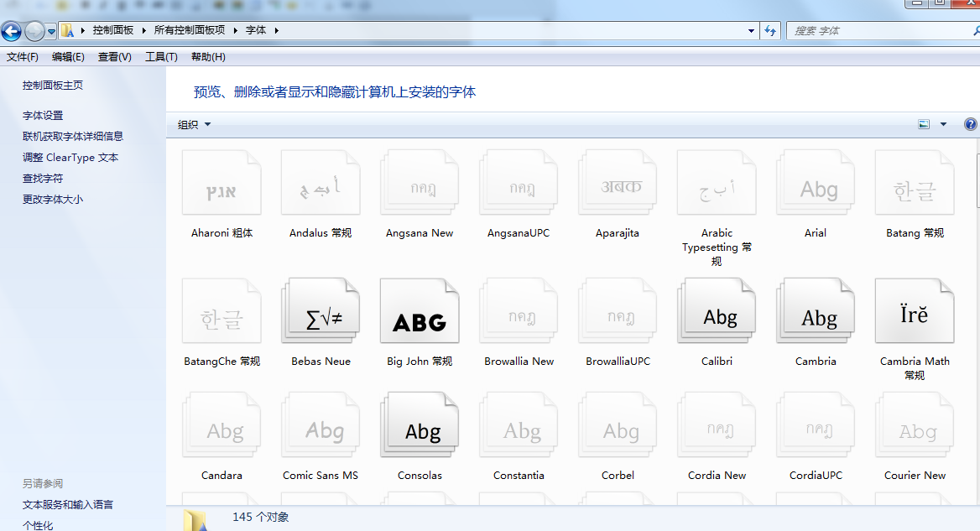Screen dimensions: 980x531
Task: Click 所有控制面板项 in the address bar
Action: point(190,30)
